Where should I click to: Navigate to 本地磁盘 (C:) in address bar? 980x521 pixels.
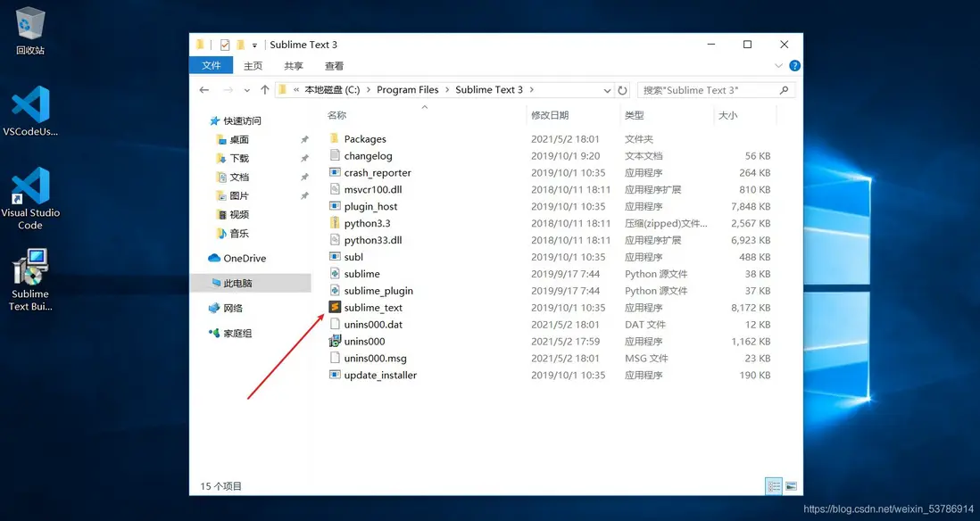[333, 90]
